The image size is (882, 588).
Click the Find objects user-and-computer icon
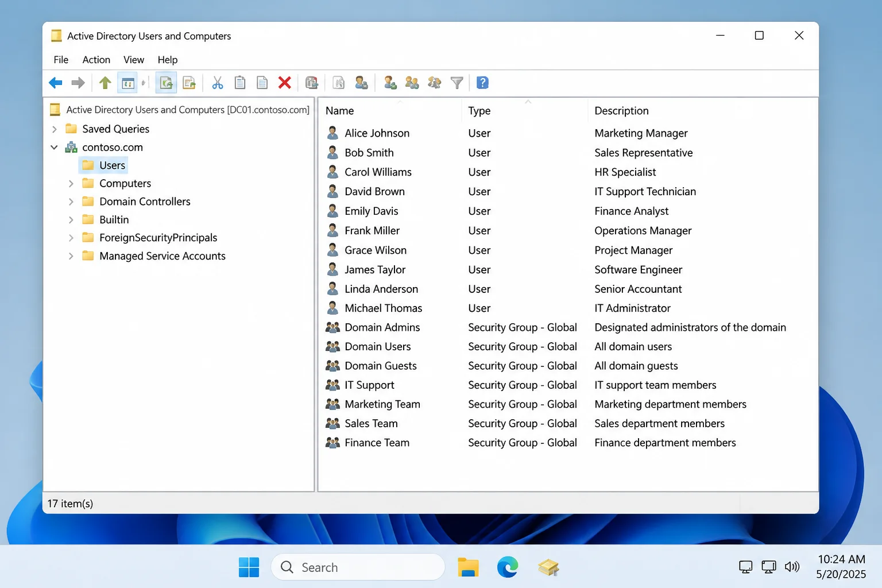coord(361,83)
